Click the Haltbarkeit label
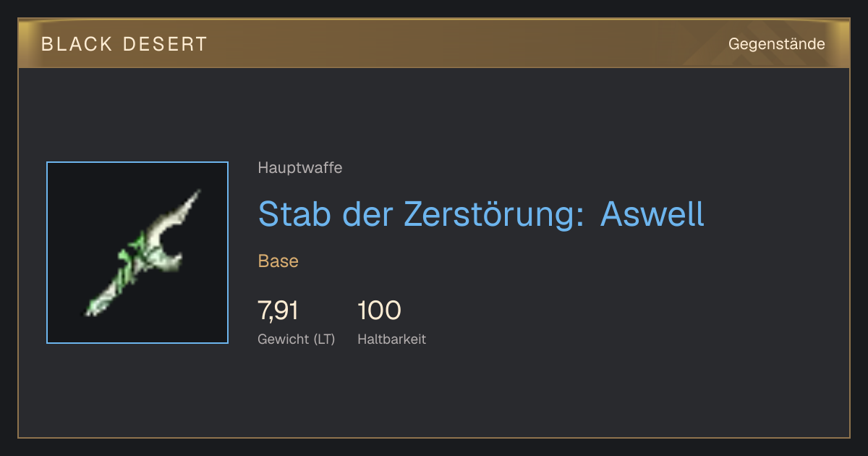Screen dimensions: 868x456 point(392,339)
